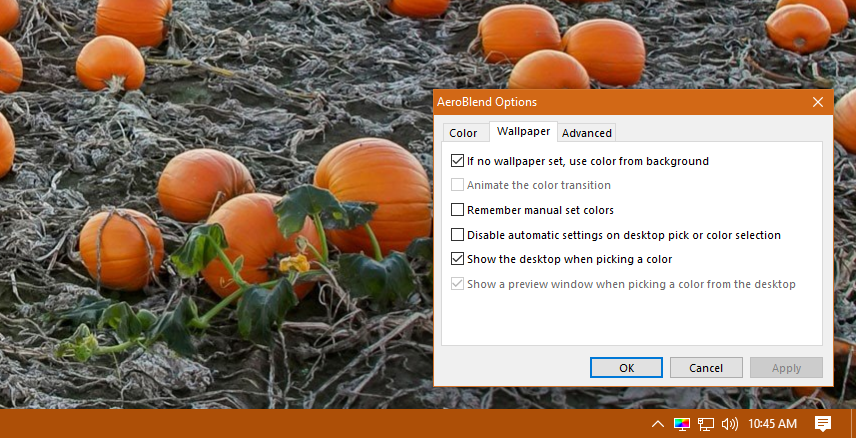Open the 10:45 AM clock
Viewport: 856px width, 438px height.
772,424
